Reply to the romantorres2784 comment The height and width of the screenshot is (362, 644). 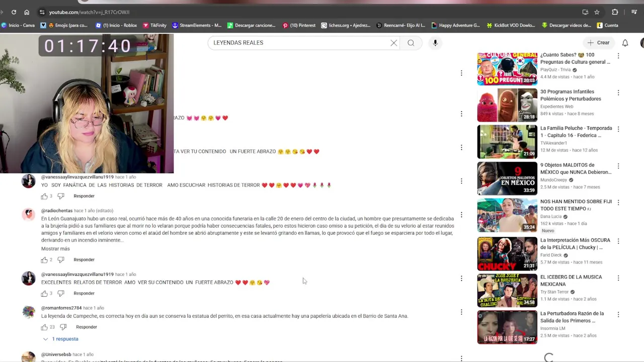[87, 327]
